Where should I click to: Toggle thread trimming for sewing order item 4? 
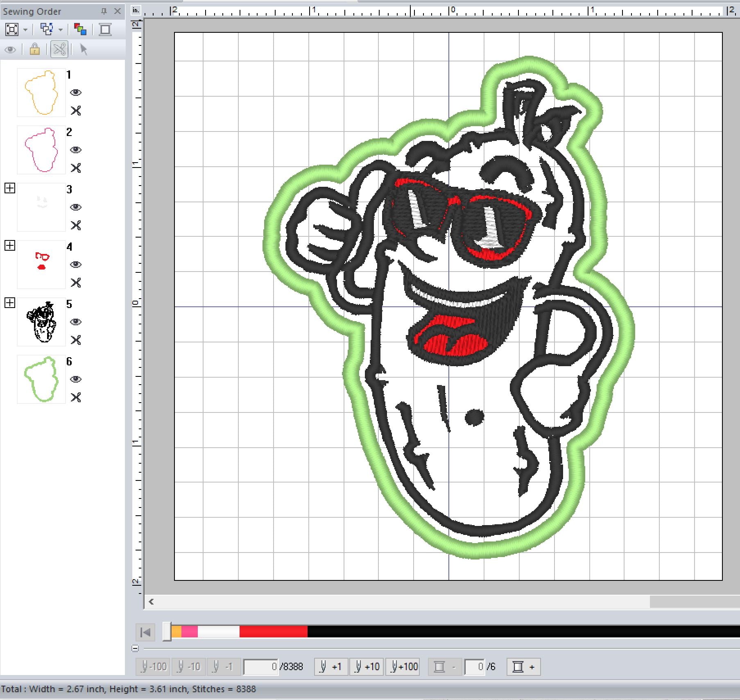click(76, 283)
